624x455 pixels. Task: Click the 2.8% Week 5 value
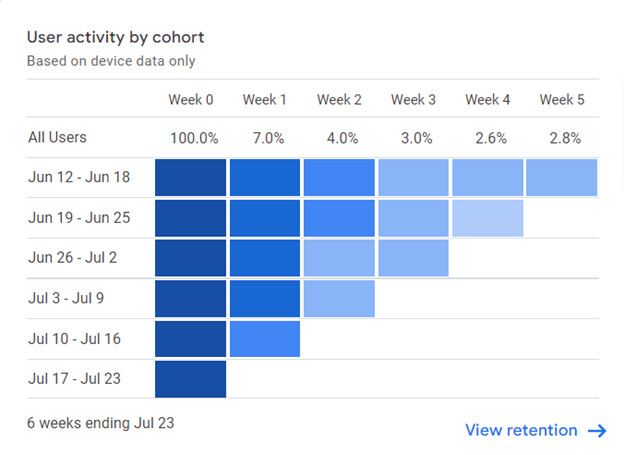561,138
